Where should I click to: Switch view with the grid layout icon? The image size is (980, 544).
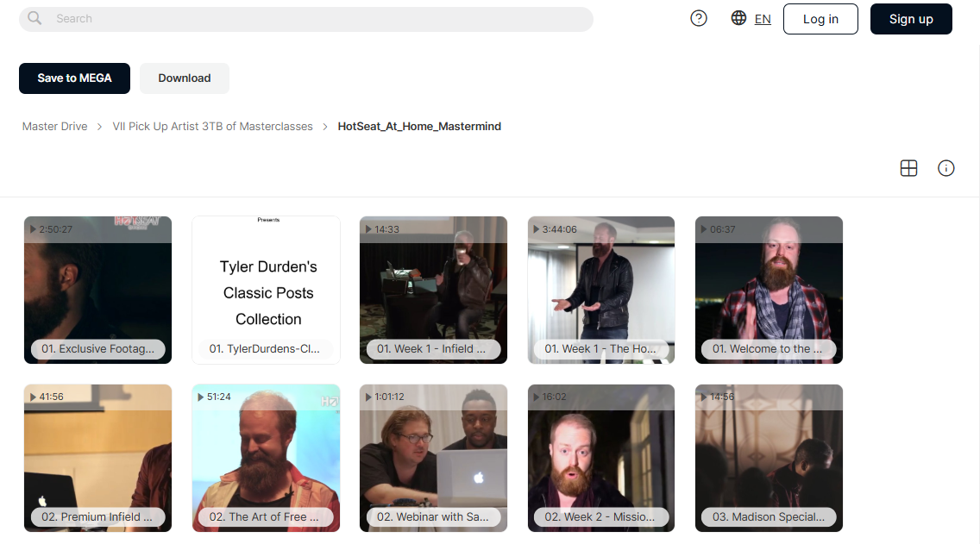click(908, 168)
